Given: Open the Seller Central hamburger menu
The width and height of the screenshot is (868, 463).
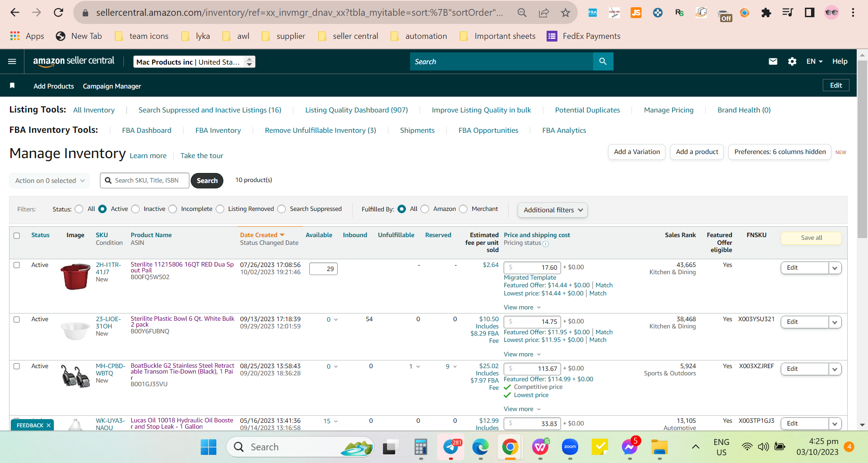Looking at the screenshot, I should tap(12, 61).
